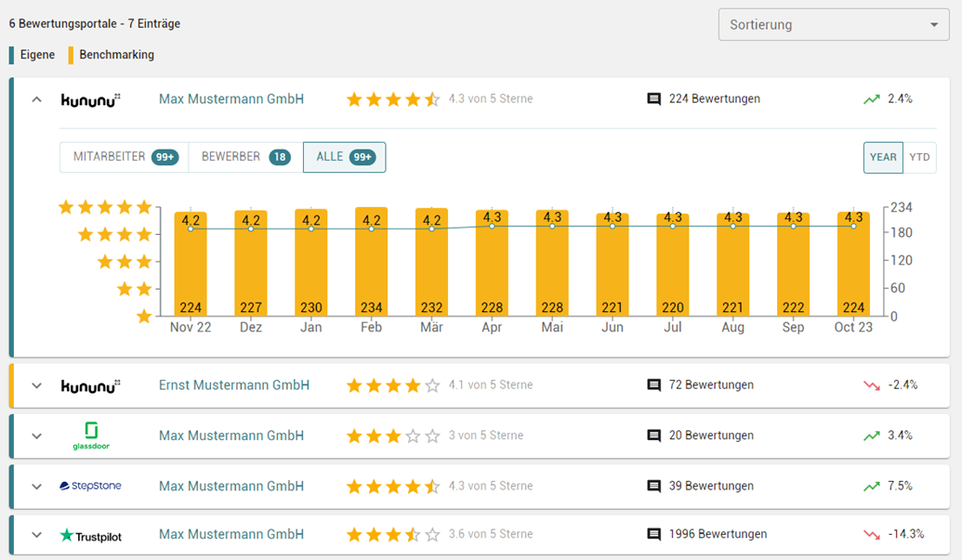Click the red downward trend icon beside -14.3%
The height and width of the screenshot is (560, 962).
[x=871, y=535]
